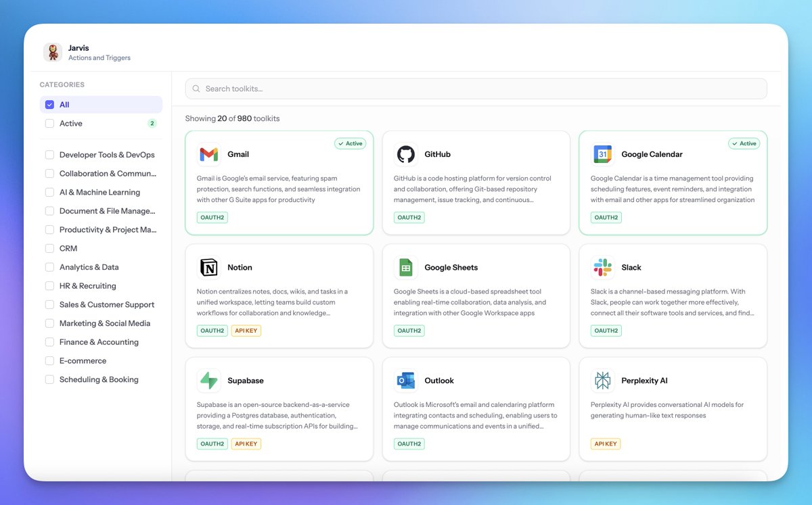Image resolution: width=812 pixels, height=505 pixels.
Task: Check the Document & File Management checkbox
Action: [49, 211]
